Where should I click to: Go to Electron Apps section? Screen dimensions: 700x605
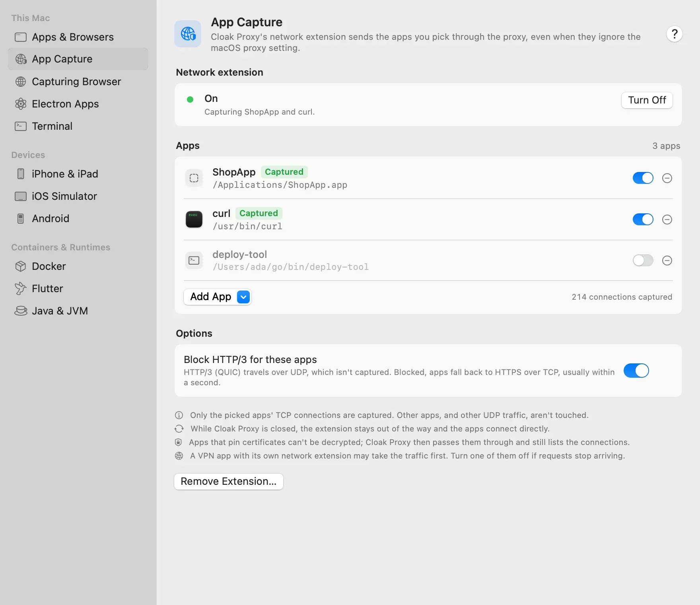pos(78,104)
